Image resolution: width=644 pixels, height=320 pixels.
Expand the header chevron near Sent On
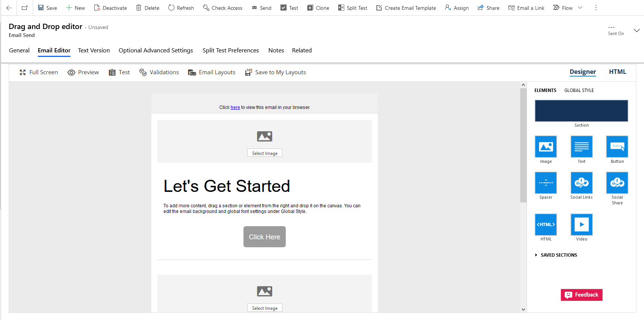[636, 31]
